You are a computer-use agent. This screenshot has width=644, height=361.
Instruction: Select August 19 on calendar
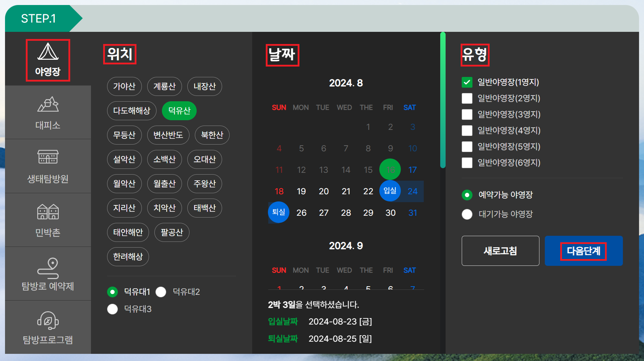(x=301, y=191)
